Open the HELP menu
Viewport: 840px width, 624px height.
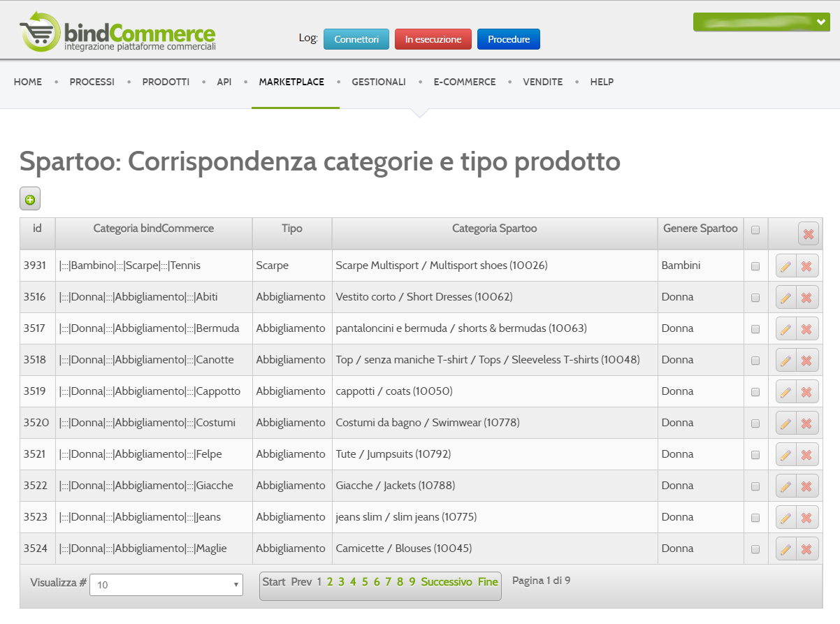tap(602, 82)
